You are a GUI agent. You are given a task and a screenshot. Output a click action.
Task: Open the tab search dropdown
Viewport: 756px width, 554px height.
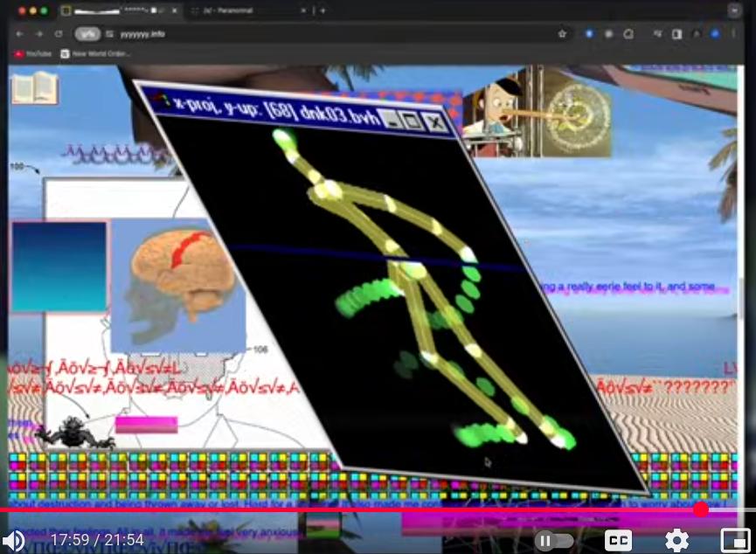click(x=734, y=10)
